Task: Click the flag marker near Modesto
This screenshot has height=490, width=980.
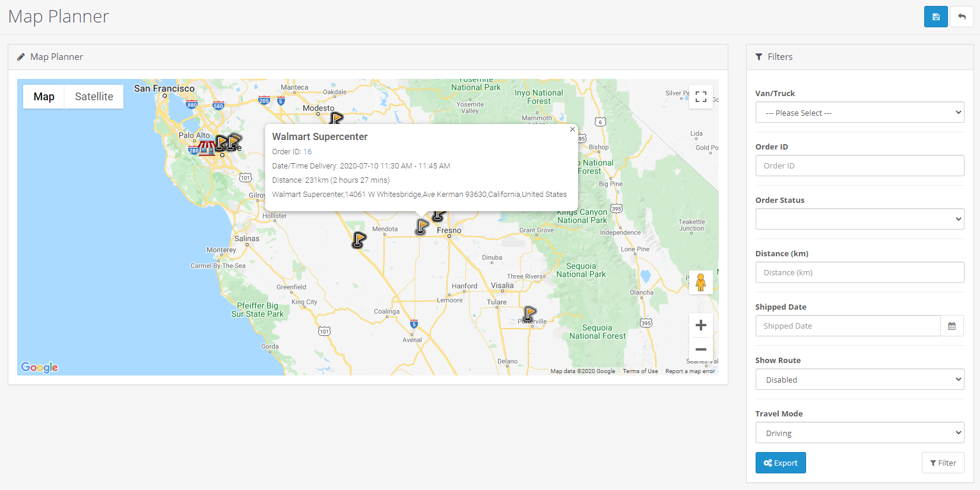Action: [x=336, y=118]
